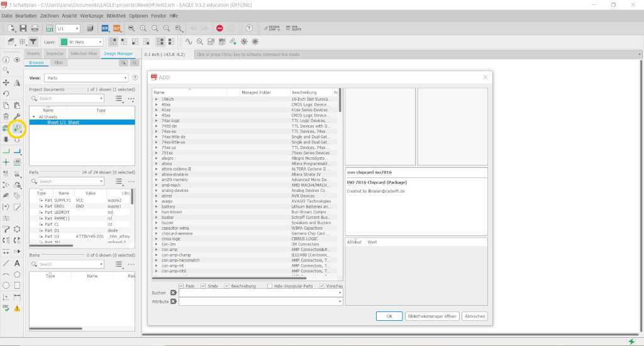Click the simulation waveform icon
The height and width of the screenshot is (346, 644).
[189, 42]
